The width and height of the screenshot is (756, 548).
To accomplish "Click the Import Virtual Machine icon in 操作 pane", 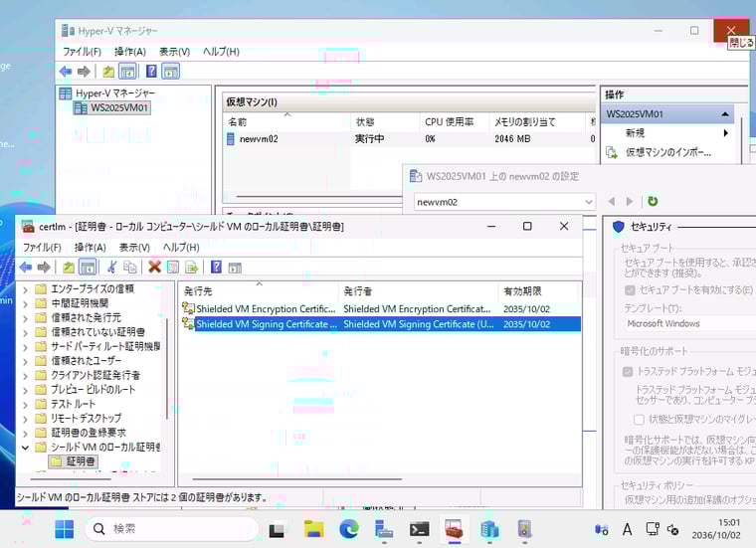I will click(612, 152).
